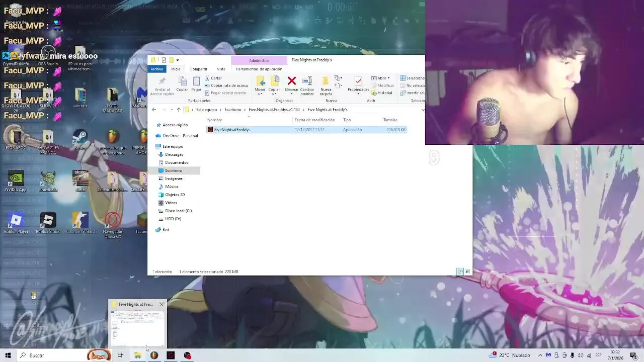Open Herramientas de aplicación tab

pos(259,69)
